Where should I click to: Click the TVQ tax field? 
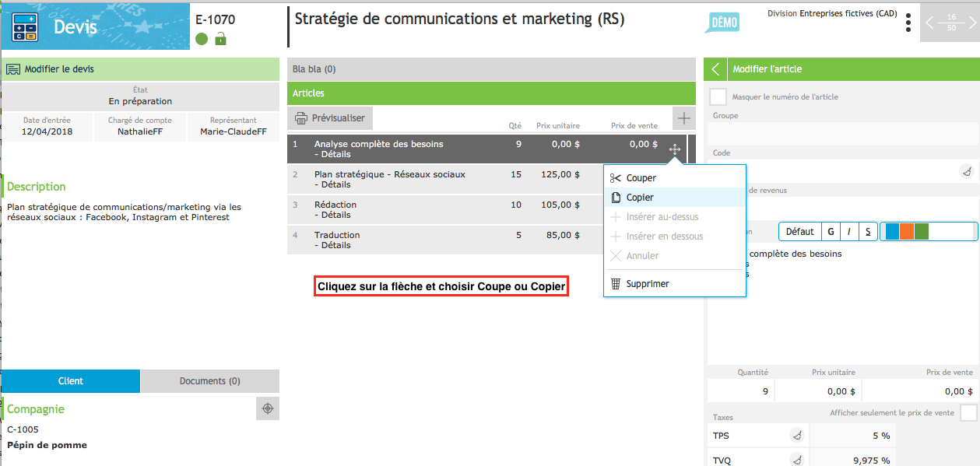click(758, 460)
